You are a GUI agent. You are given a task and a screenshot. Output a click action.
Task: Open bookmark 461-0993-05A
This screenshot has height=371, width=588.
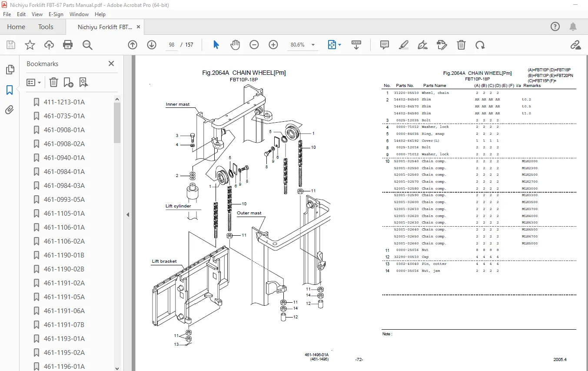tap(64, 200)
